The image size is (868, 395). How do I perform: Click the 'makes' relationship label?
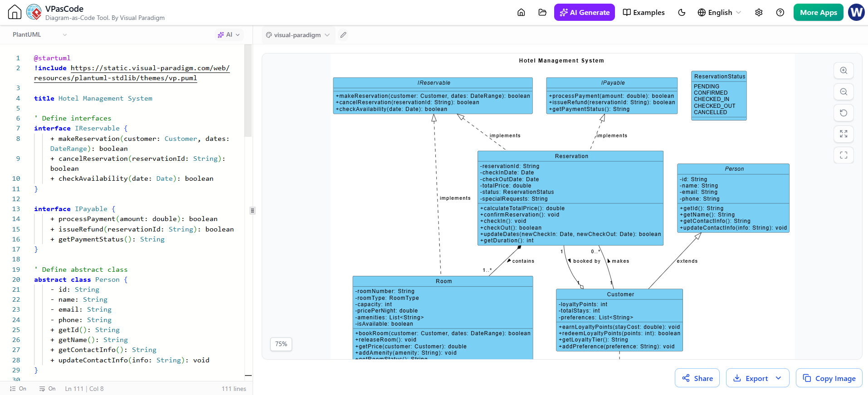point(620,261)
